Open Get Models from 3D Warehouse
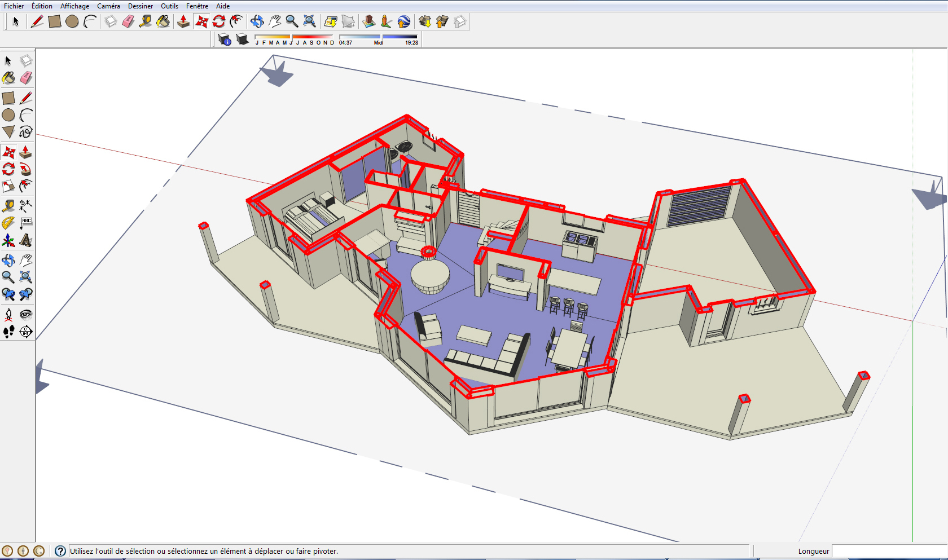The image size is (948, 560). click(425, 22)
